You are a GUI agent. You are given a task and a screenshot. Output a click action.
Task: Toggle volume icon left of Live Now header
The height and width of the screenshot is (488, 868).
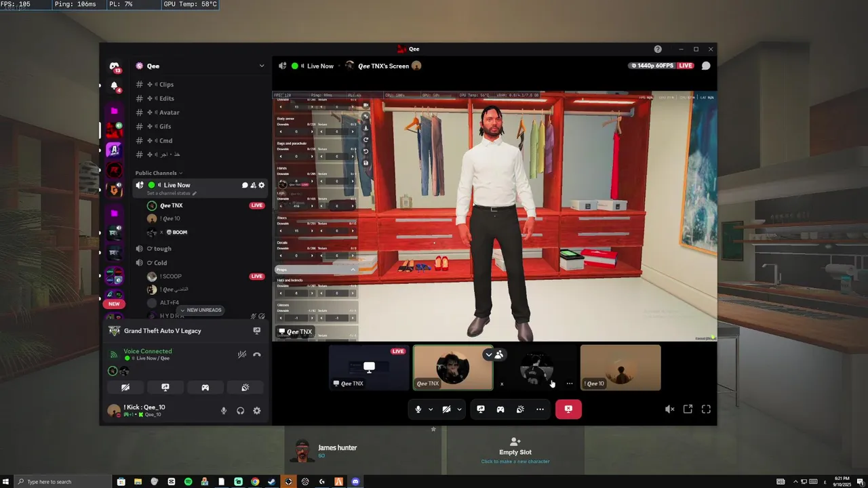[x=282, y=66]
